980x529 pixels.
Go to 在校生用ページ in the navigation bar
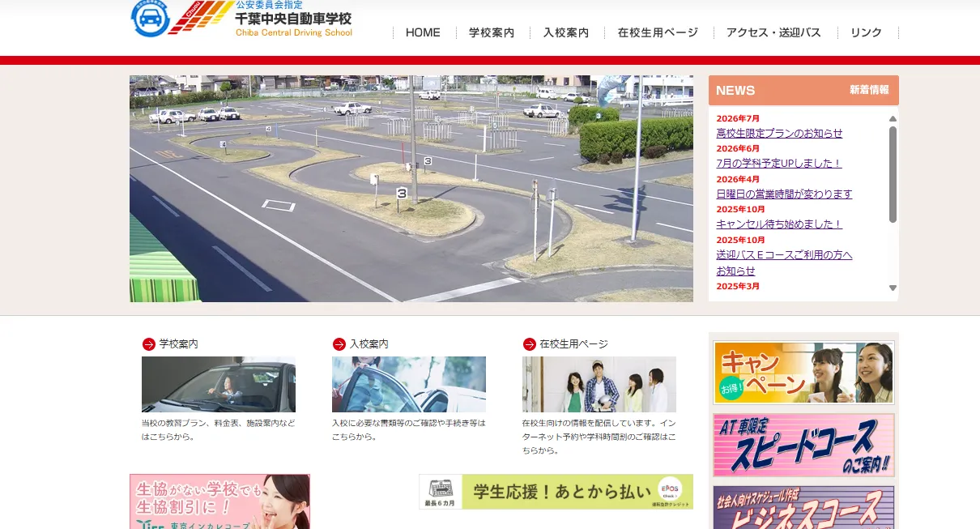click(x=658, y=32)
